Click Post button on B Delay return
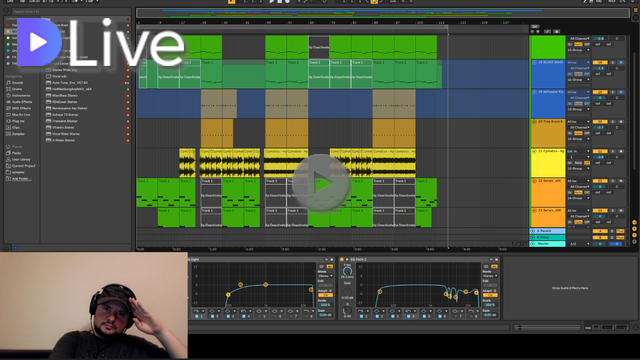Screen dimensions: 640x360 click(x=620, y=237)
